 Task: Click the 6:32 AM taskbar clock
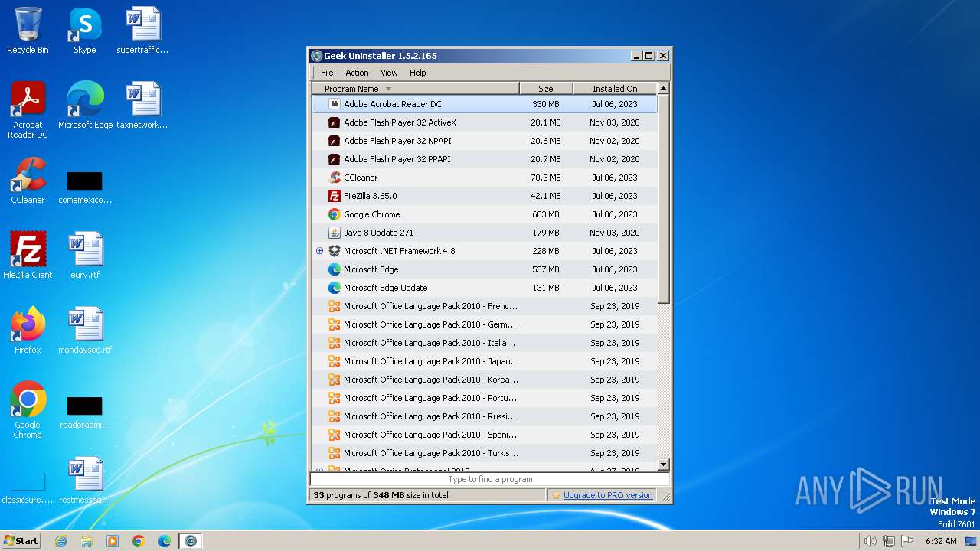click(941, 541)
